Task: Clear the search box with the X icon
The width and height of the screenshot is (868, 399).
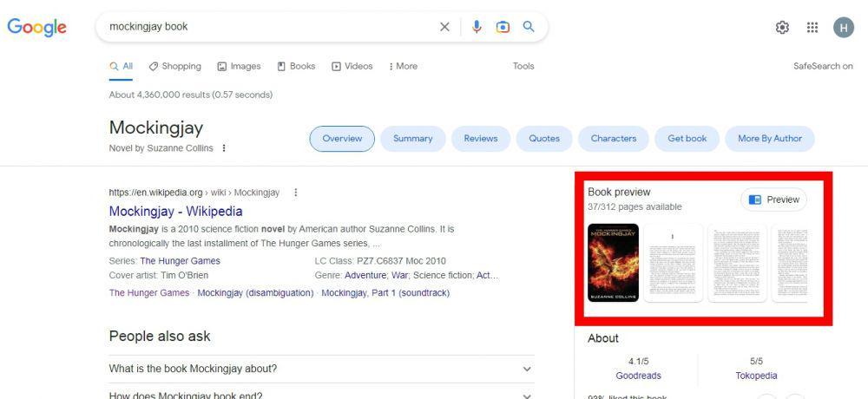Action: click(x=444, y=27)
